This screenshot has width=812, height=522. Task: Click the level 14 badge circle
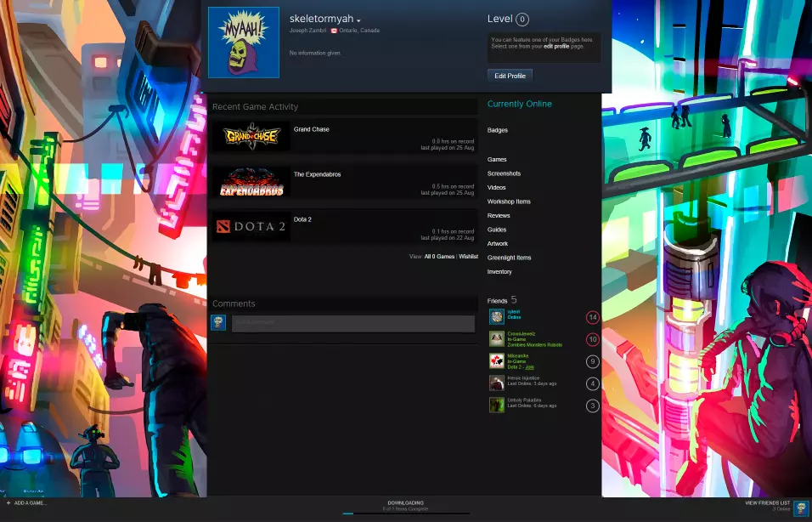(592, 317)
